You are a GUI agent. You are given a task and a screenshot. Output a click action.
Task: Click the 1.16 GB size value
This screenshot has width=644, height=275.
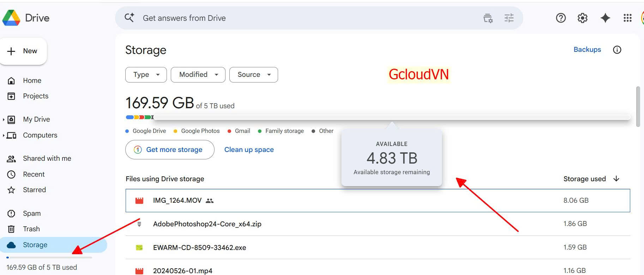(x=574, y=271)
